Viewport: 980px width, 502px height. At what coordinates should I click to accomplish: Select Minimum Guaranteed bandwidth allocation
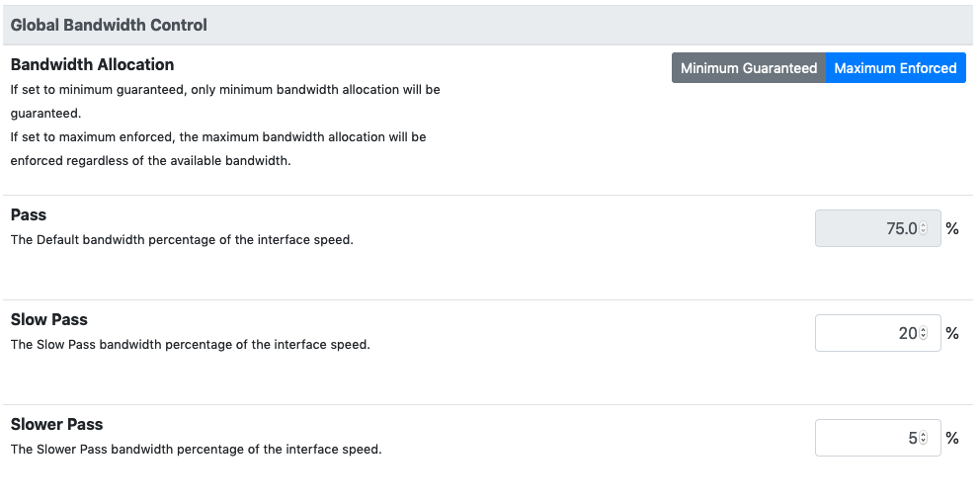point(749,67)
